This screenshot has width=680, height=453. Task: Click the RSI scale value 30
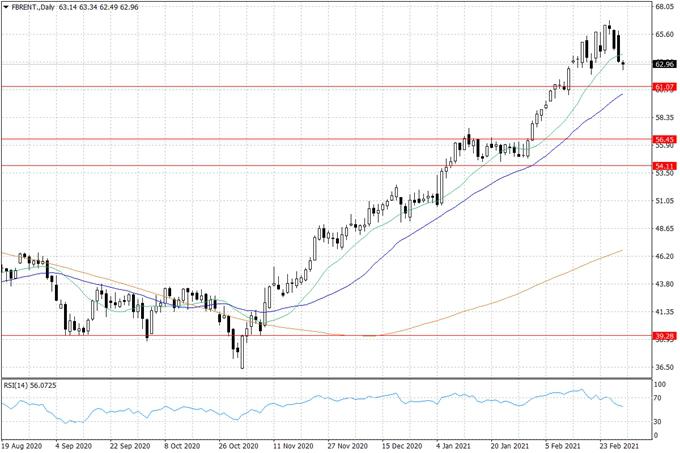point(659,421)
